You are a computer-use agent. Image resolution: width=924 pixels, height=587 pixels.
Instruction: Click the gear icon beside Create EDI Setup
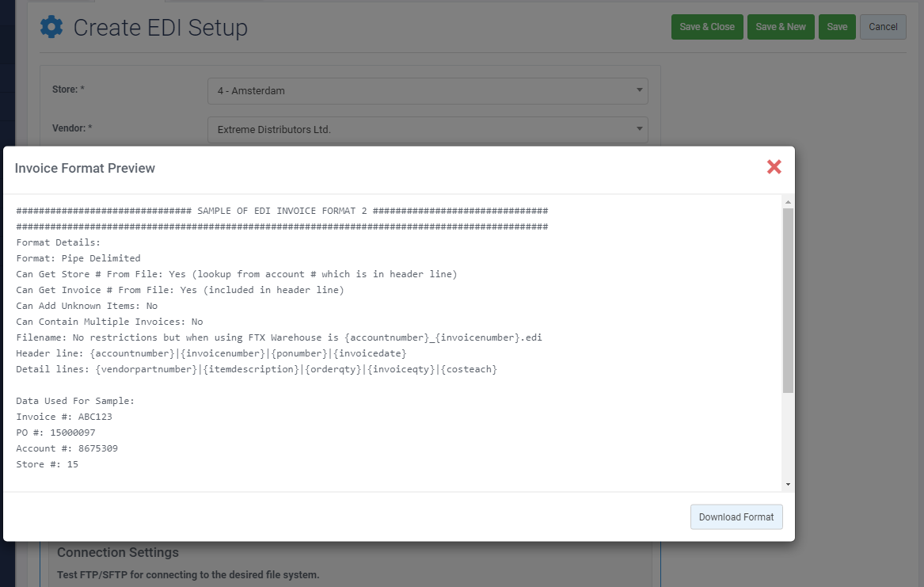coord(51,28)
